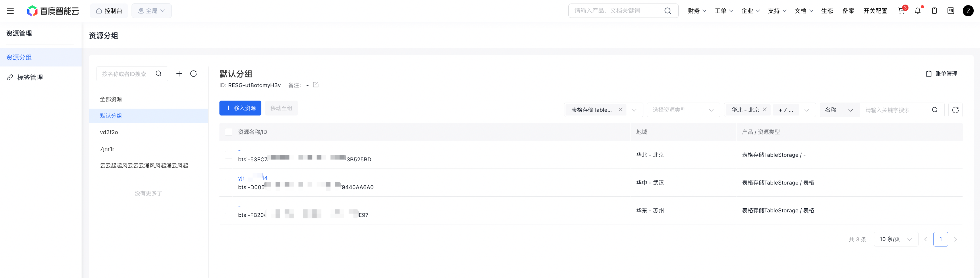Open the notification bell
Screen dimensions: 980x278
click(918, 11)
